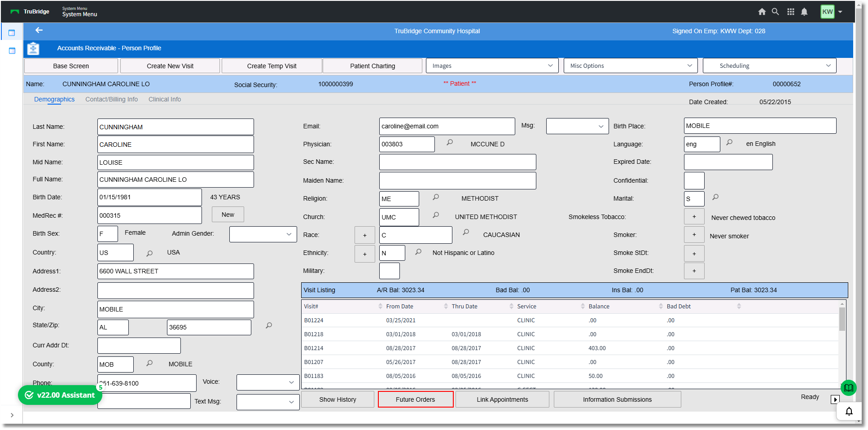Click Create Temp Visit
Viewport: 868px width, 430px height.
[272, 66]
